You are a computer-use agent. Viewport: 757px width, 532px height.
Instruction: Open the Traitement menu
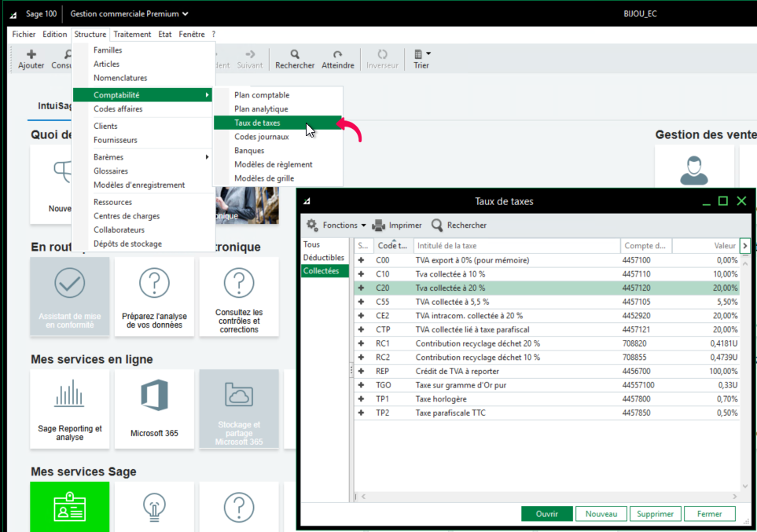[x=132, y=35]
